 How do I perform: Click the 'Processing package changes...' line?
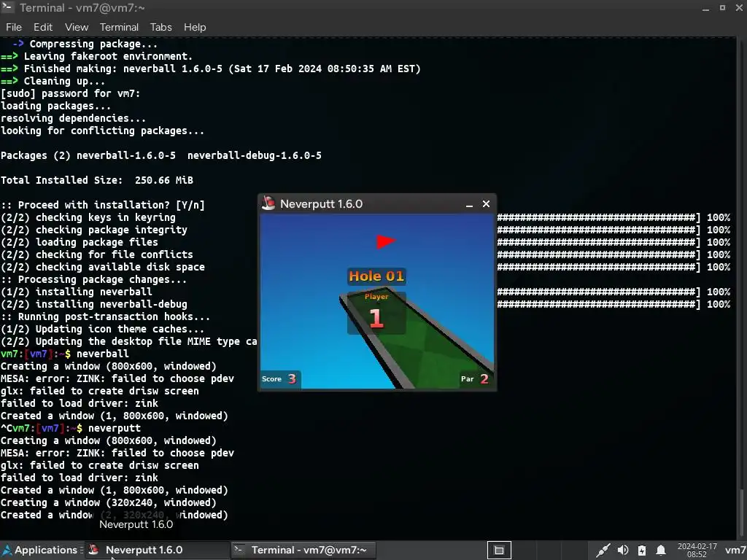click(x=94, y=279)
